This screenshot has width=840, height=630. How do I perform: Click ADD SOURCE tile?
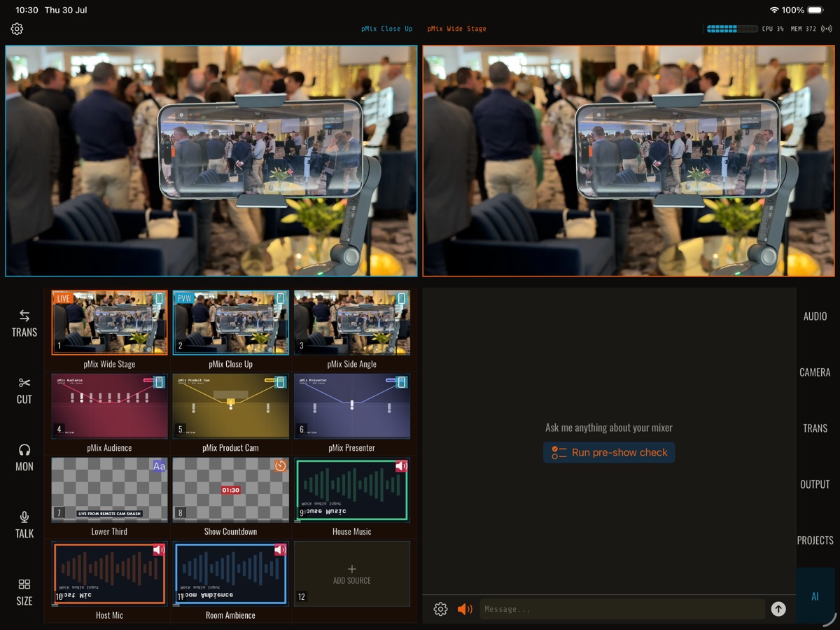click(x=352, y=574)
